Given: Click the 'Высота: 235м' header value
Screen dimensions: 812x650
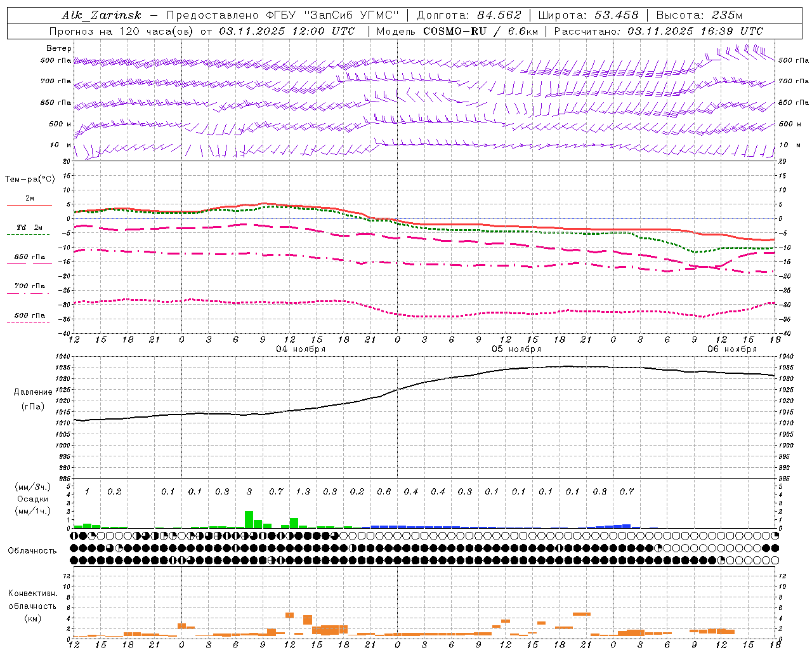Looking at the screenshot, I should (700, 15).
